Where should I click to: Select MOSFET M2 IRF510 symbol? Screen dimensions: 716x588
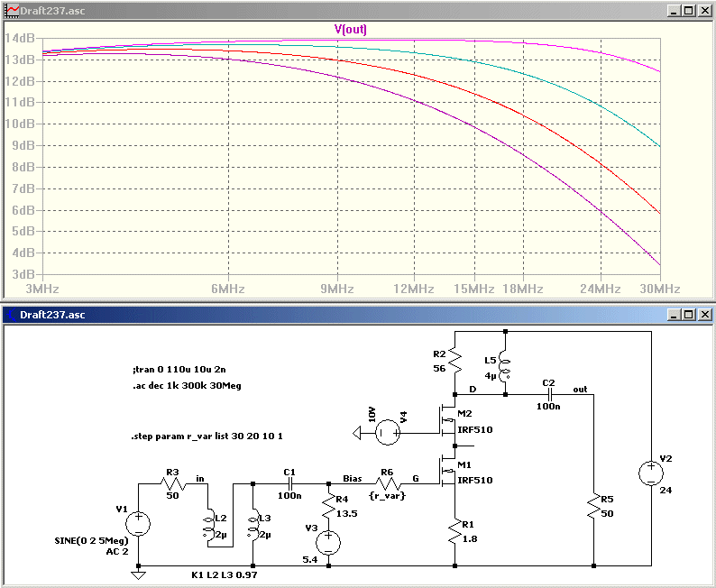click(448, 420)
